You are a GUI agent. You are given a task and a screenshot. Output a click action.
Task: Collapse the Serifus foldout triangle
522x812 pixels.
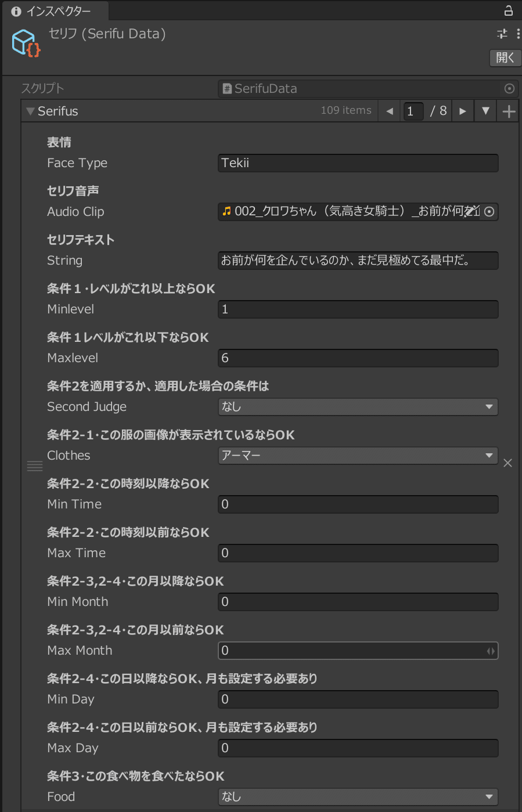point(29,111)
